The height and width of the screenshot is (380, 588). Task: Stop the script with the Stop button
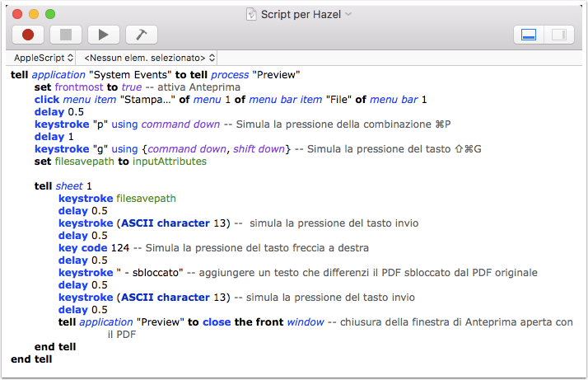click(x=66, y=35)
